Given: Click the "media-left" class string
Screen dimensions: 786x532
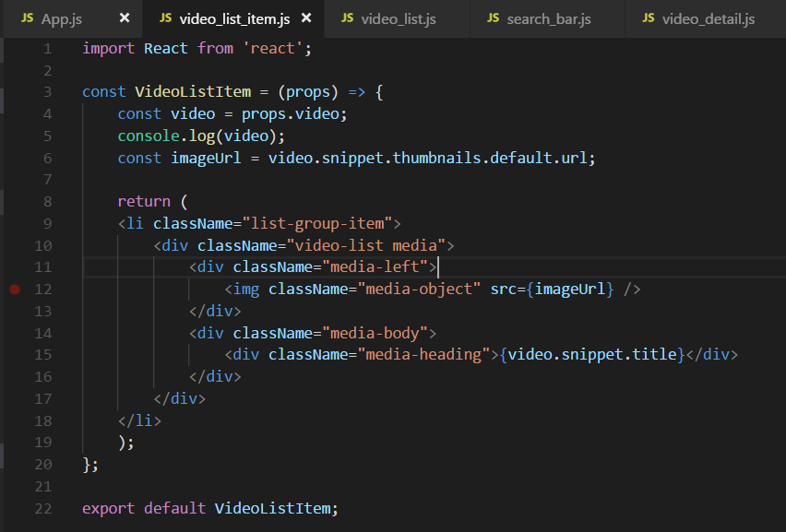Looking at the screenshot, I should (x=375, y=267).
